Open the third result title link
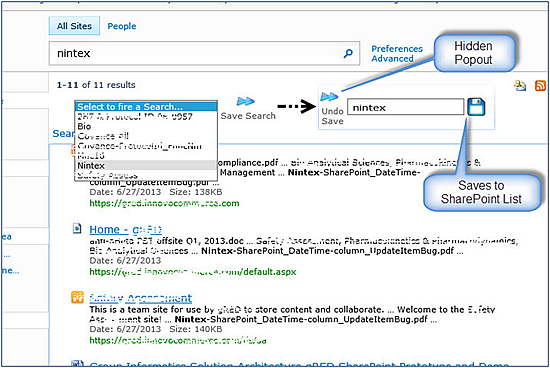The width and height of the screenshot is (550, 368). (x=140, y=298)
